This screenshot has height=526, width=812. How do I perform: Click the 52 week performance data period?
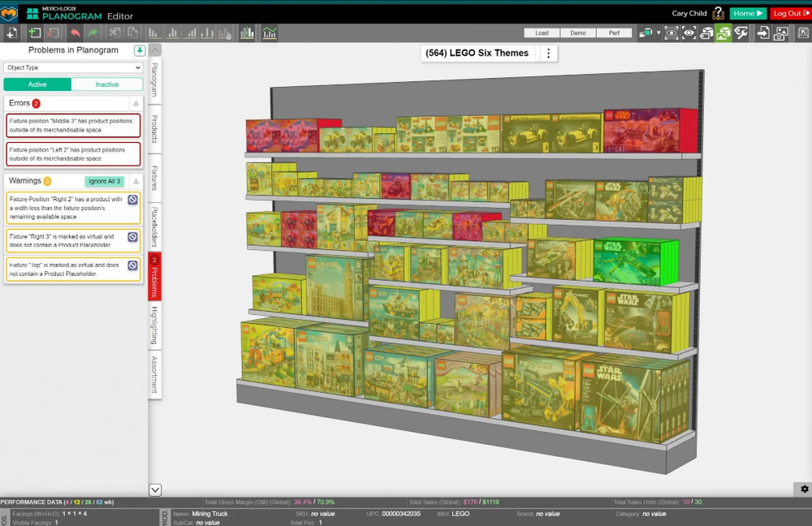pyautogui.click(x=99, y=502)
